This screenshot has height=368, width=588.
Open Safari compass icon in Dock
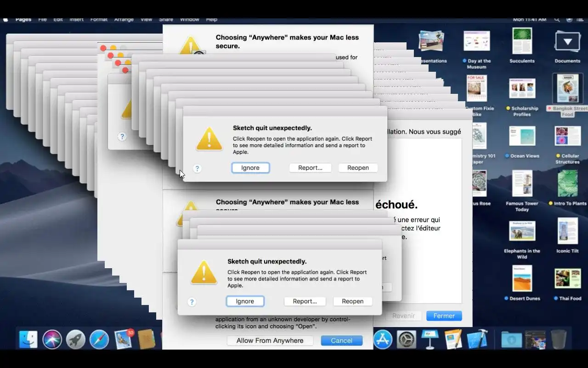(x=99, y=339)
